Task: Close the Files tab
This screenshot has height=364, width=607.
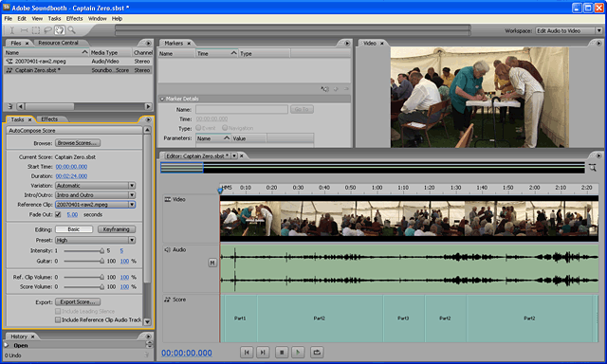Action: click(x=27, y=44)
